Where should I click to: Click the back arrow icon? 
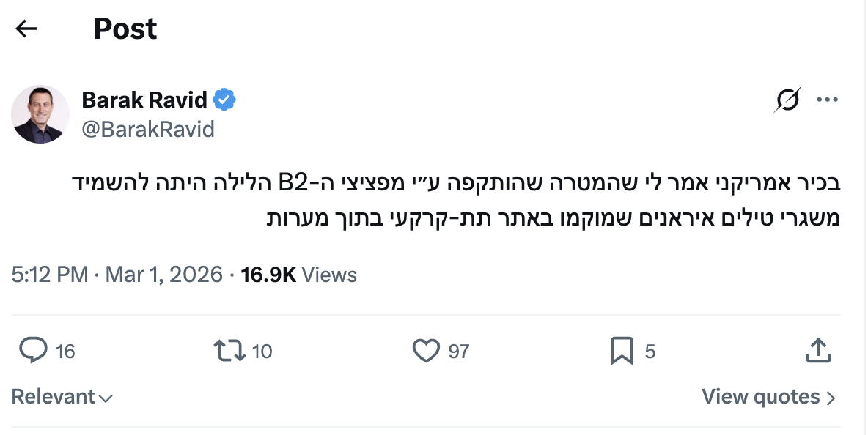pyautogui.click(x=26, y=29)
